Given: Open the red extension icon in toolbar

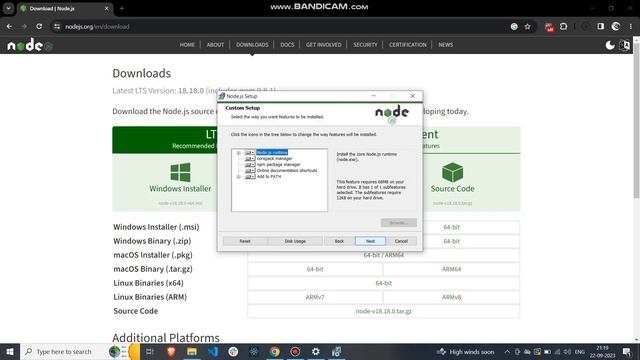Looking at the screenshot, I should pos(549,27).
